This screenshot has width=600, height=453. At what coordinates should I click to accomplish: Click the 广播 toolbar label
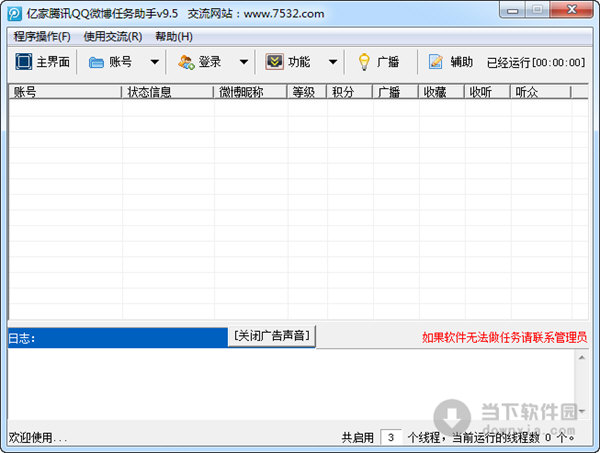(x=388, y=62)
